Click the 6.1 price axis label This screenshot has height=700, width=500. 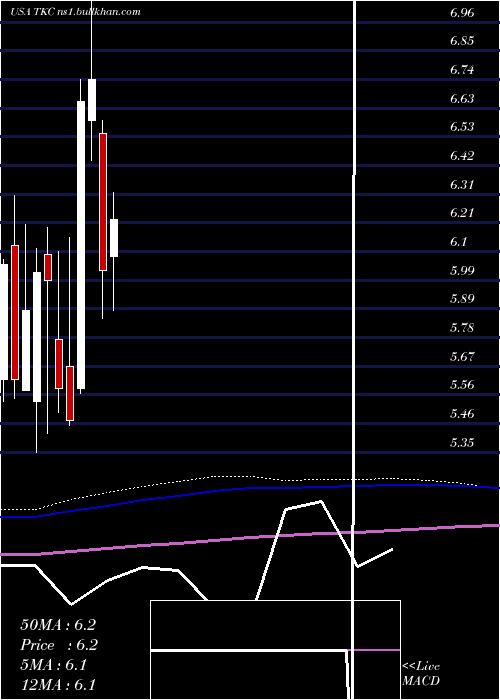(458, 242)
